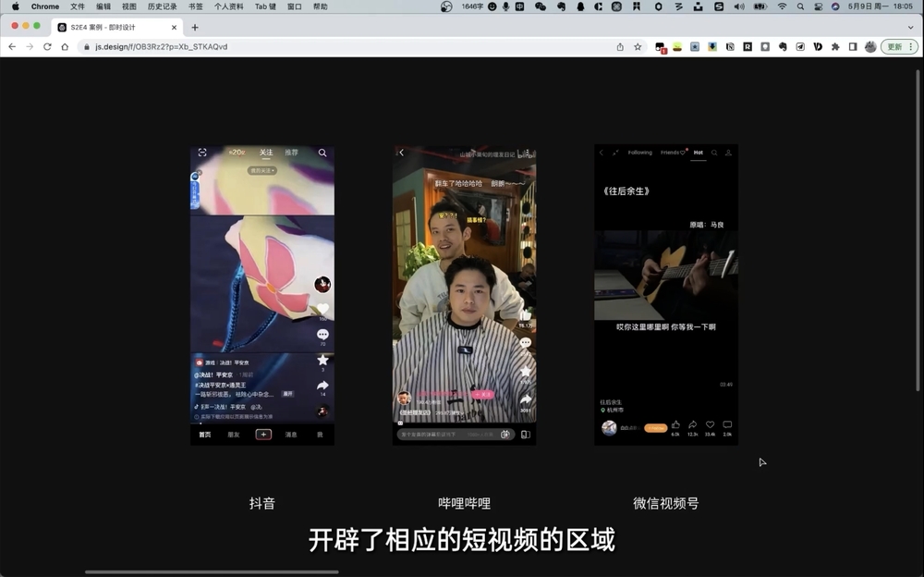Image resolution: width=924 pixels, height=577 pixels.
Task: Tap the scan icon in the Douyin mockup
Action: (202, 153)
